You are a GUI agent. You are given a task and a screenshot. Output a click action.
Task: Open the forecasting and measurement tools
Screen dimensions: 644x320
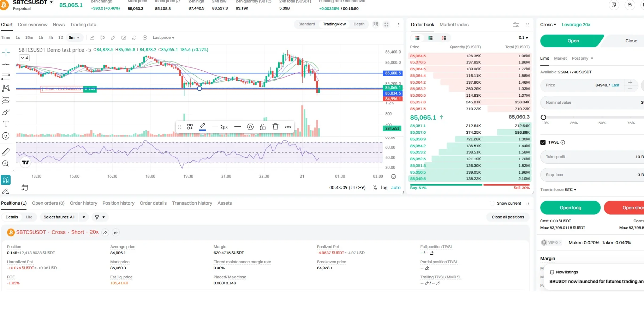6,100
